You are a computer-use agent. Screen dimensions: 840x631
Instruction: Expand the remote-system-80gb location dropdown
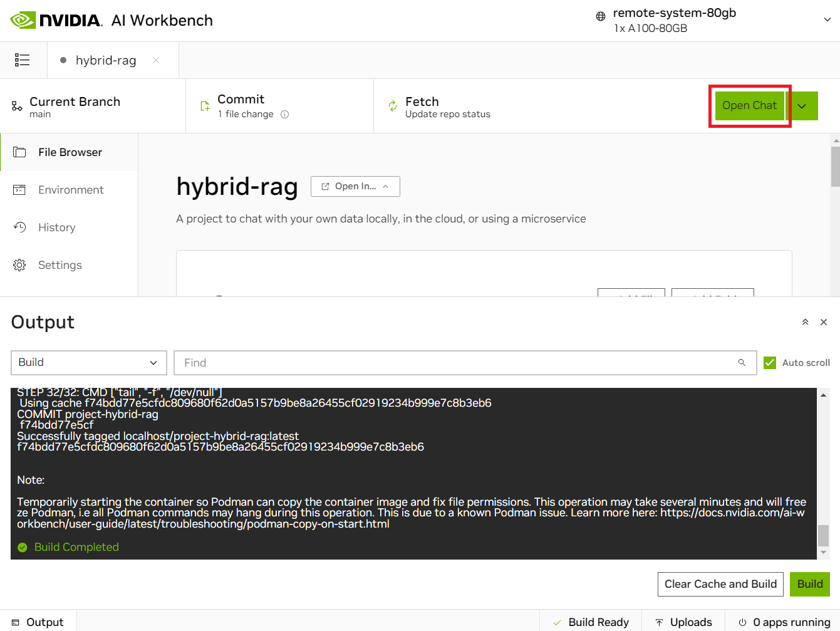tap(827, 20)
